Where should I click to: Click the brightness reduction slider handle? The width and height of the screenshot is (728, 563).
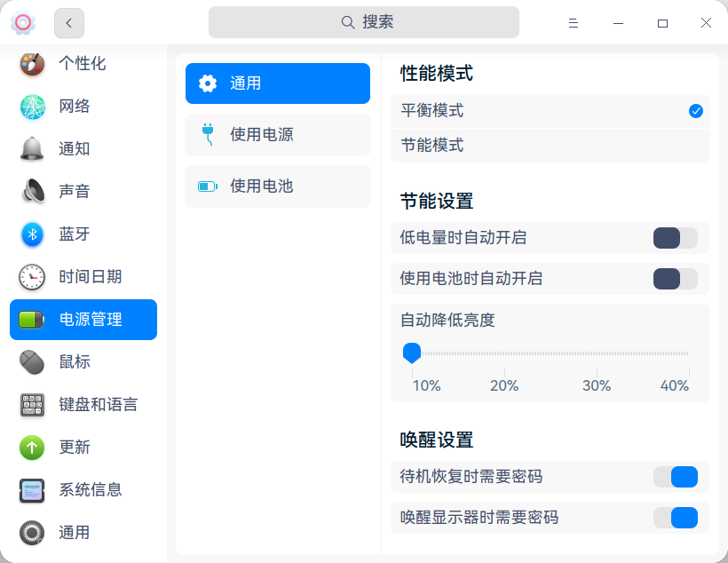412,353
